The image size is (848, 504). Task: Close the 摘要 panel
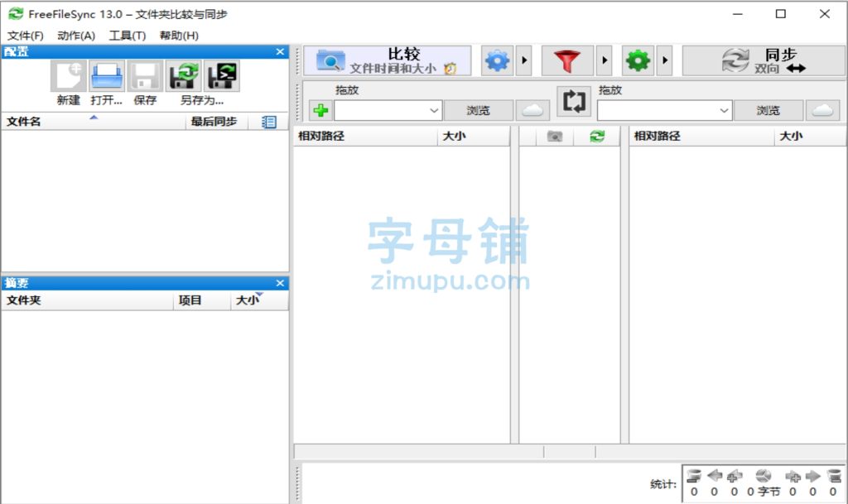pyautogui.click(x=280, y=283)
